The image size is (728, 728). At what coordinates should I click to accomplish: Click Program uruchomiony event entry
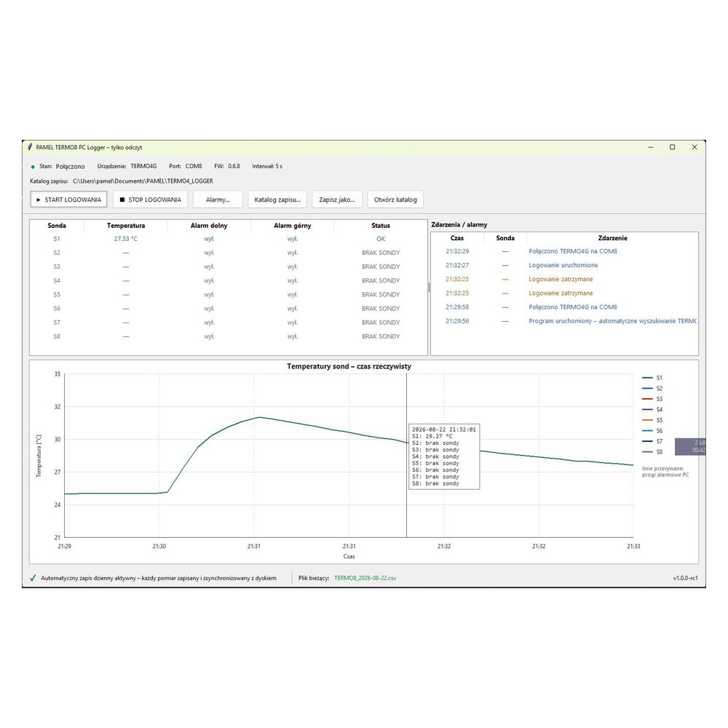click(x=612, y=321)
